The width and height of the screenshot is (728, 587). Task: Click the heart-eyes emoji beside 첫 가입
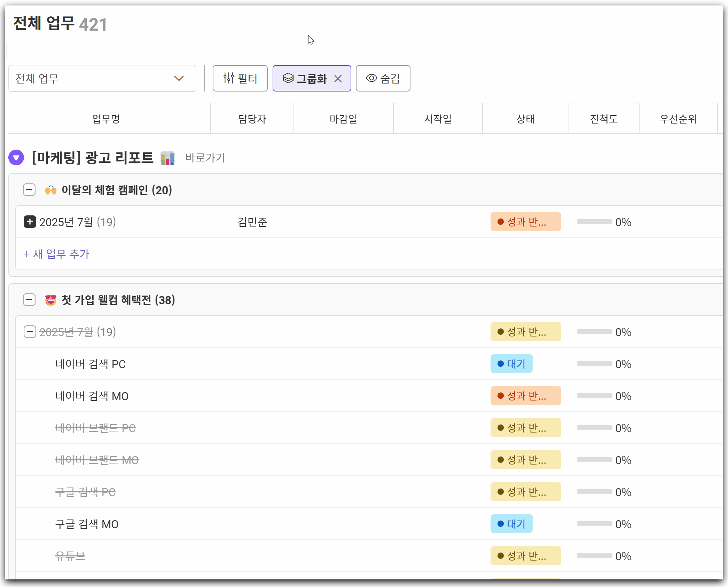click(x=51, y=300)
